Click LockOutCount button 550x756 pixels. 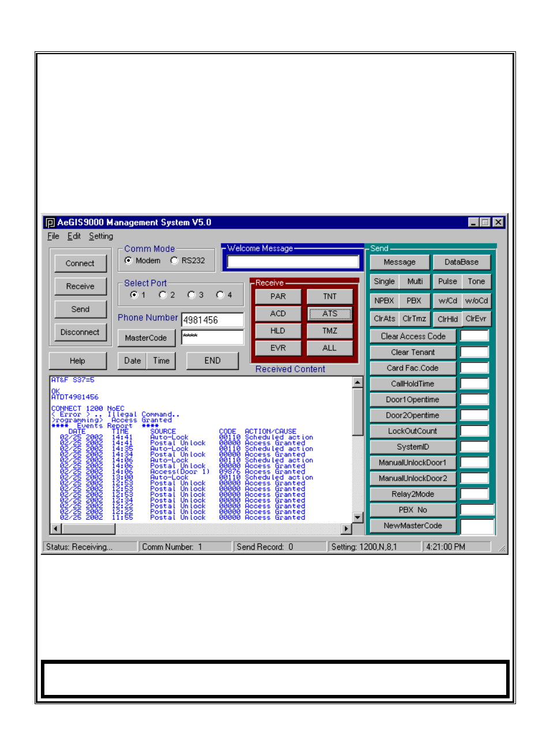click(x=413, y=431)
